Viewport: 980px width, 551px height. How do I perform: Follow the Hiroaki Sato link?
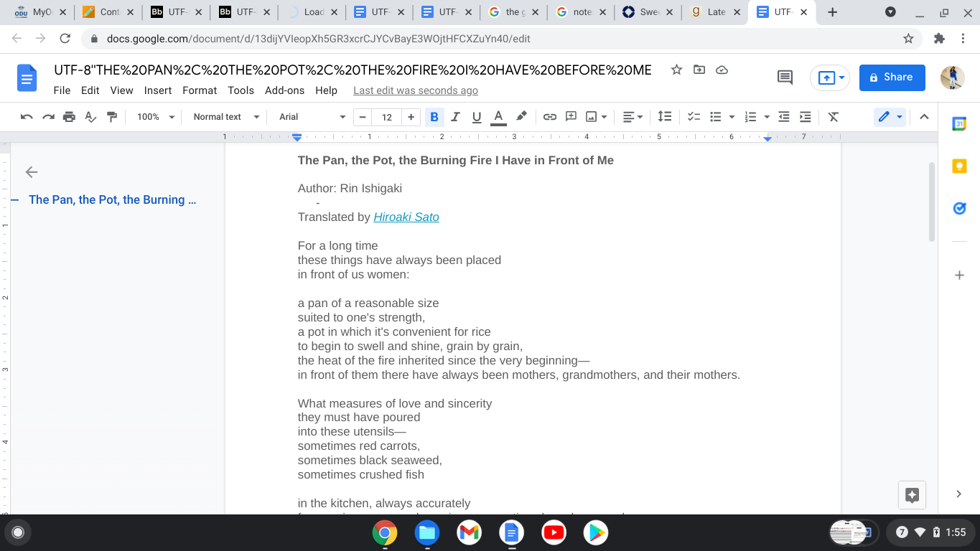click(x=406, y=217)
